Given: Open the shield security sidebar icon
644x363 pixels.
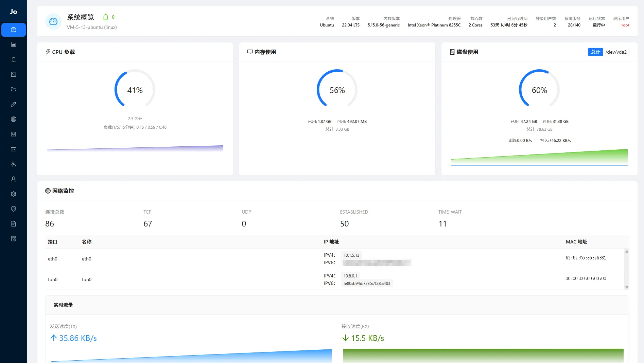Looking at the screenshot, I should point(14,209).
